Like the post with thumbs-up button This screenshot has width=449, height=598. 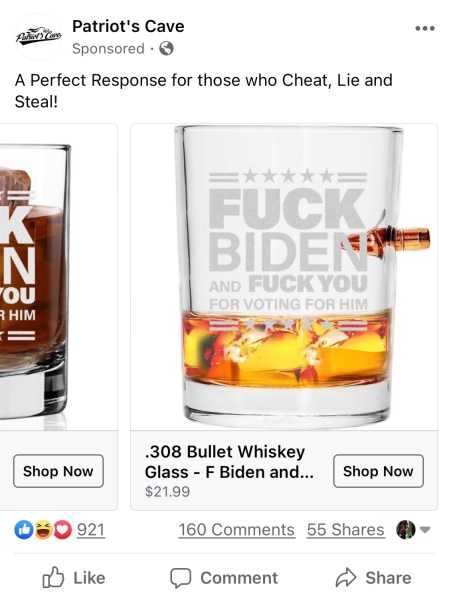[74, 578]
